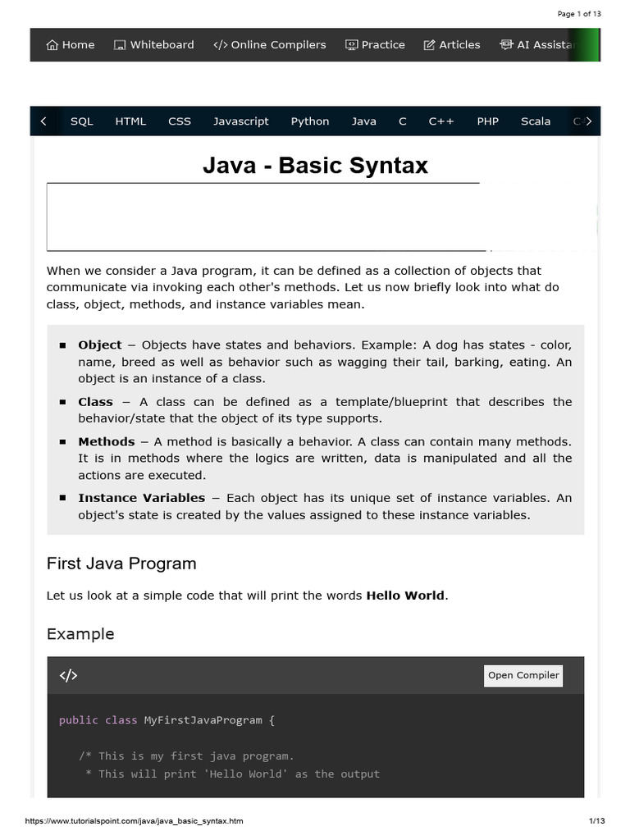Screen dimensions: 630x840
Task: Click the Online Compilers code brackets icon
Action: tap(220, 45)
